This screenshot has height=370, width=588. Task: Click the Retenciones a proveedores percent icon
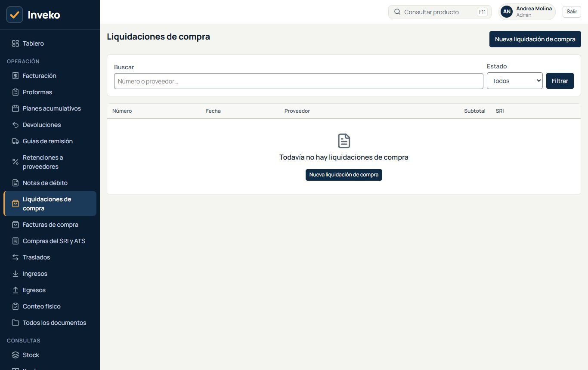point(15,162)
